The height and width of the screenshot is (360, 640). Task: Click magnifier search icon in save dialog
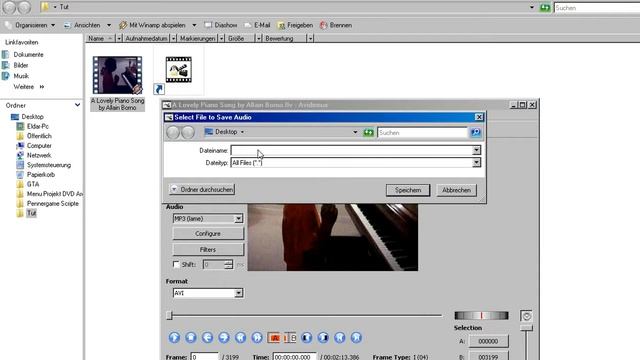point(476,132)
